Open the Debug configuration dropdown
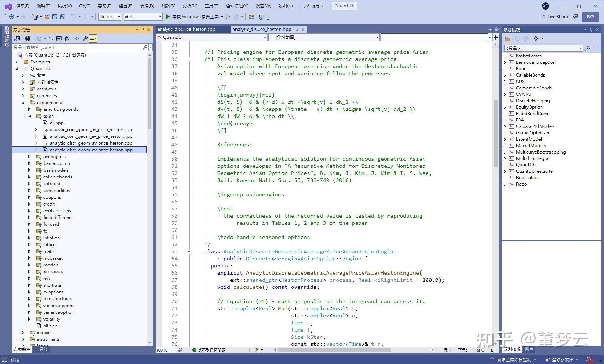 click(x=110, y=17)
